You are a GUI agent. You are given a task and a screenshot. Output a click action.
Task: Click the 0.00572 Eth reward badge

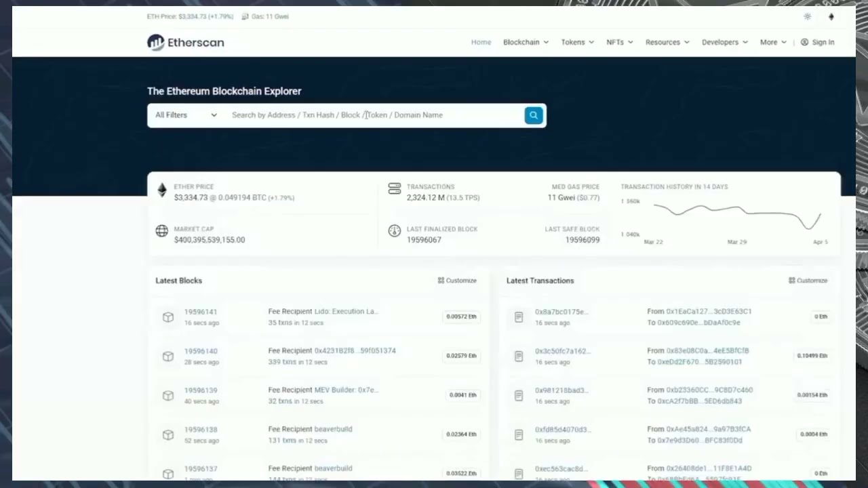462,317
